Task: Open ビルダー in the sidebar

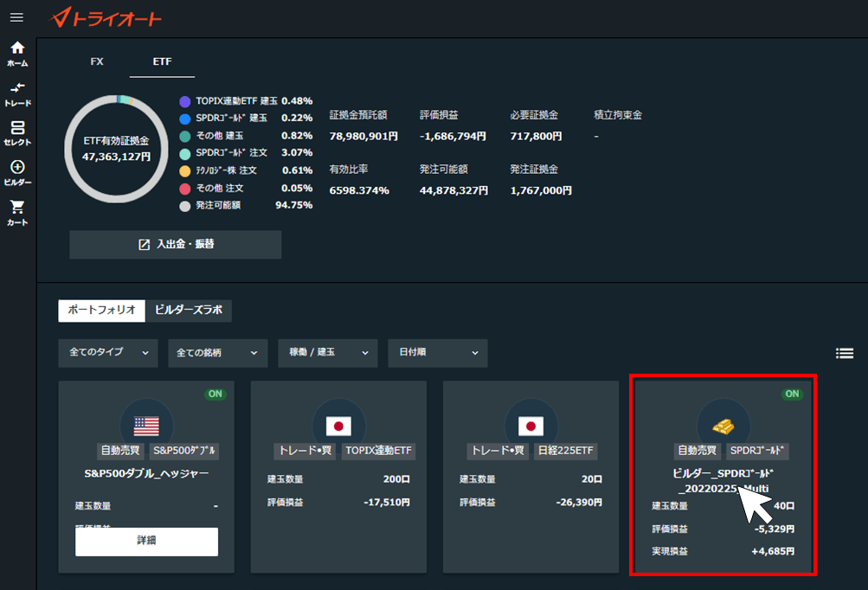Action: [x=17, y=173]
